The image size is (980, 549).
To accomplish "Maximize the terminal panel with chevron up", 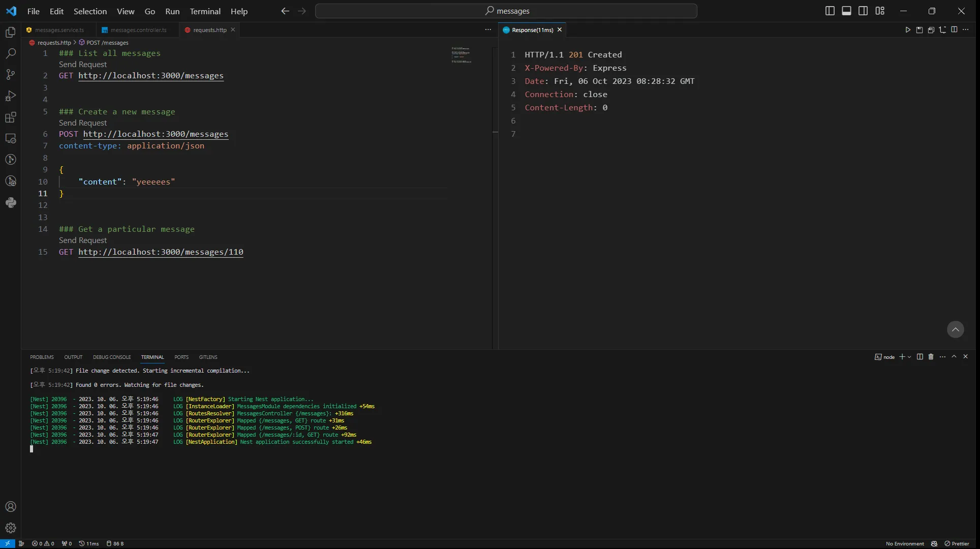I will coord(954,357).
